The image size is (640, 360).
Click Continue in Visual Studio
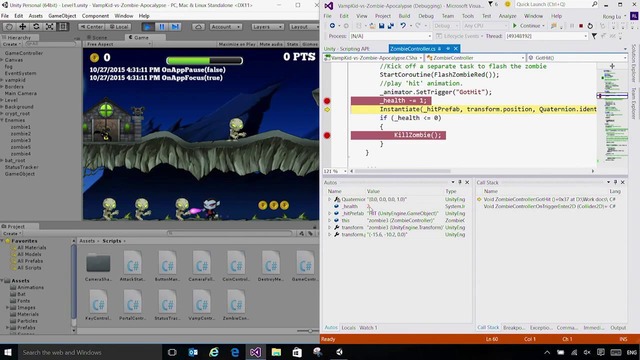529,26
